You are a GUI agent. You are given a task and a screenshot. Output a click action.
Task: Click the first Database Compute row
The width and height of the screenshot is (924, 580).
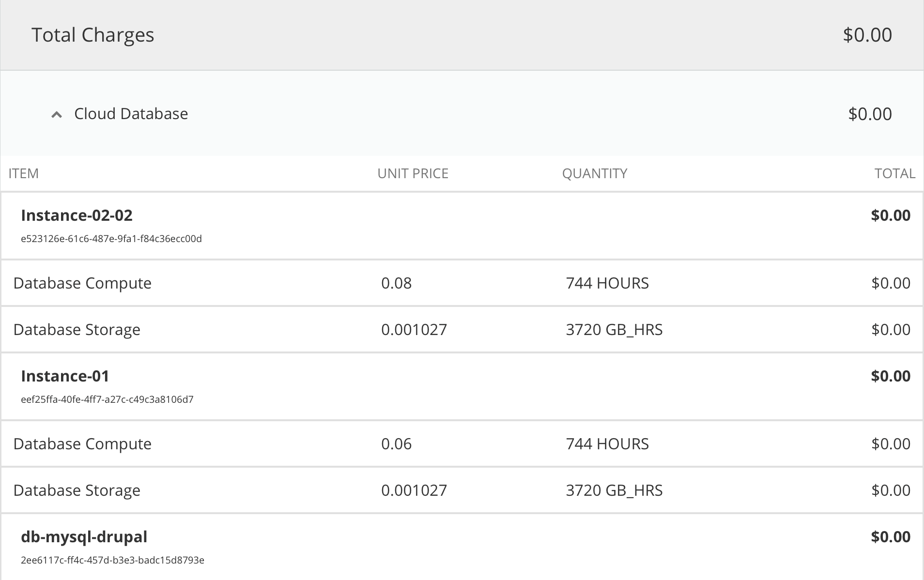tap(82, 283)
